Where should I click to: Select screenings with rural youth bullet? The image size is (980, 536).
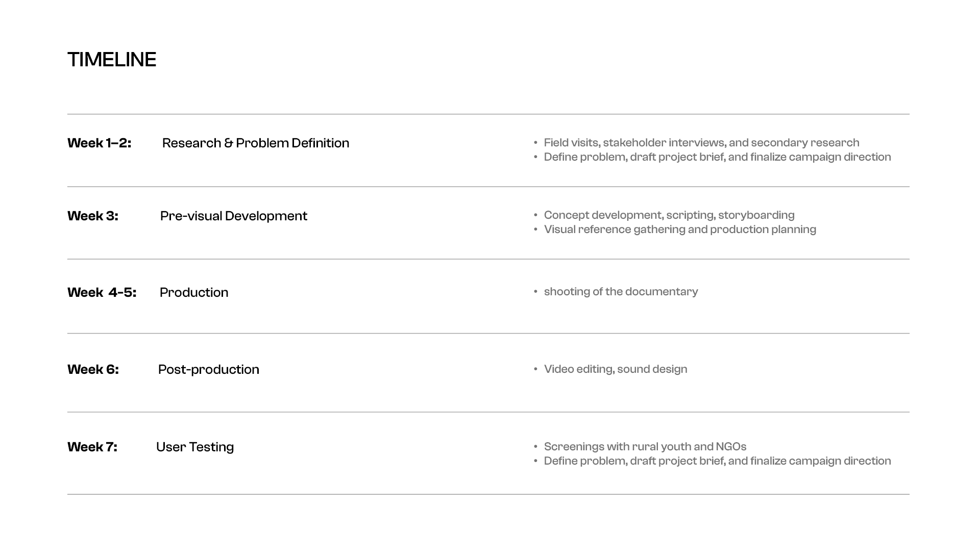tap(645, 447)
